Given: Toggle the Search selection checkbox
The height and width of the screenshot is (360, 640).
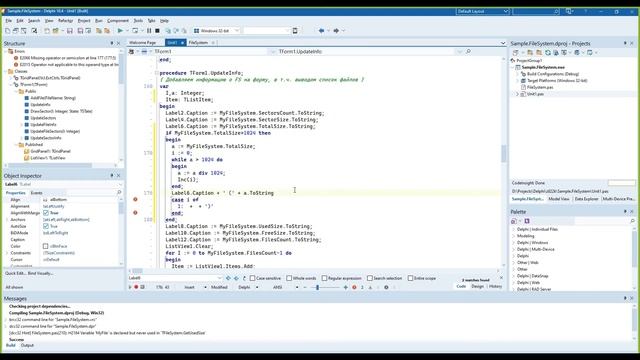Looking at the screenshot, I should pos(370,278).
